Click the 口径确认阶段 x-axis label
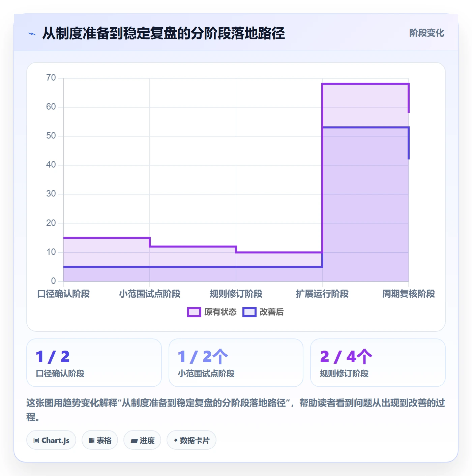The width and height of the screenshot is (472, 476). (x=63, y=294)
